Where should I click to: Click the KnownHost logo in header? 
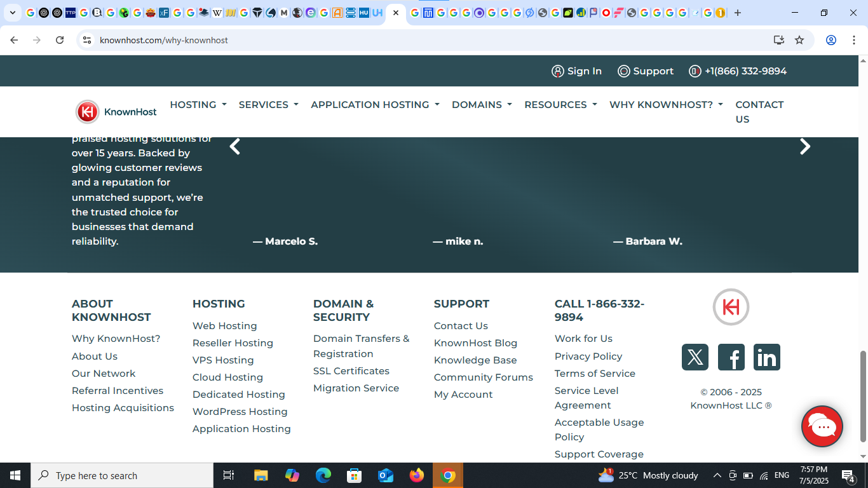coord(116,112)
